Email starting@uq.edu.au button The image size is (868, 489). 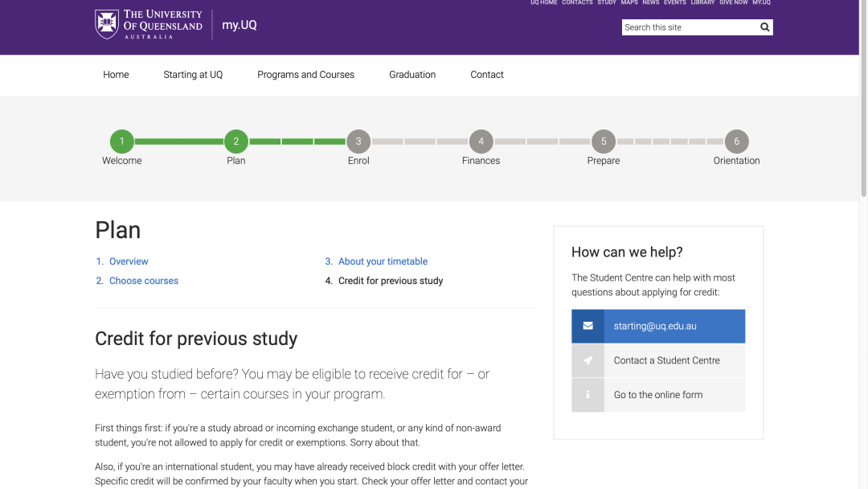click(658, 327)
